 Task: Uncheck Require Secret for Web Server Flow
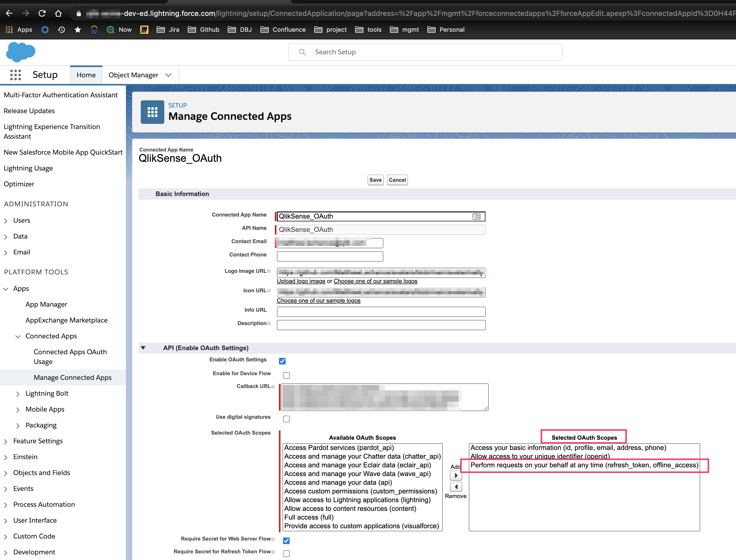click(286, 541)
